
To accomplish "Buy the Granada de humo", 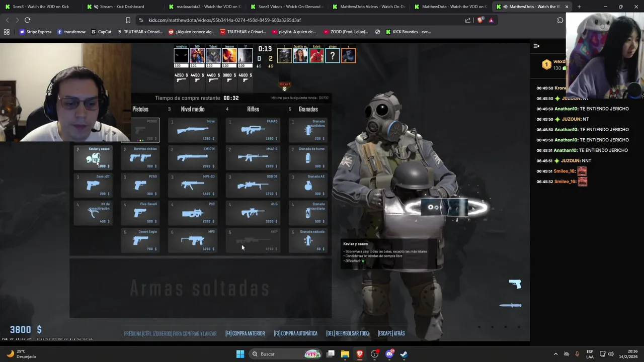I will click(308, 157).
